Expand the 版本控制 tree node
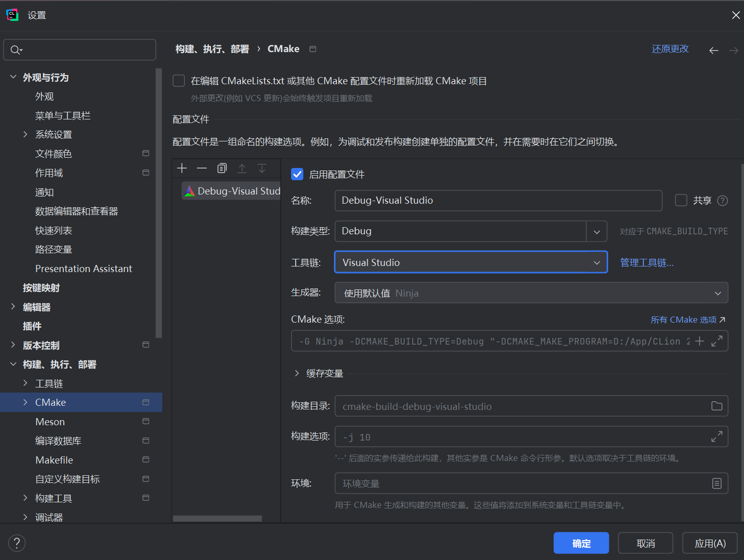This screenshot has height=560, width=744. (13, 345)
